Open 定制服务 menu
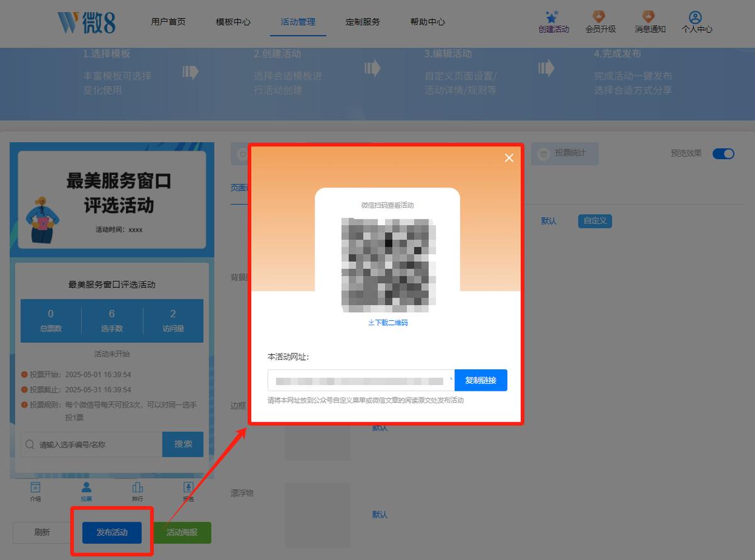The image size is (755, 560). 362,21
